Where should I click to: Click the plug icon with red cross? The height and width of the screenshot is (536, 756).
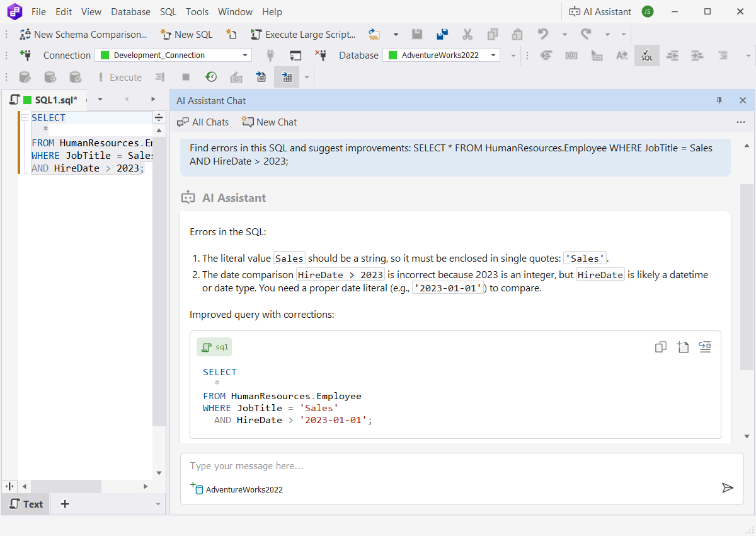(x=320, y=55)
